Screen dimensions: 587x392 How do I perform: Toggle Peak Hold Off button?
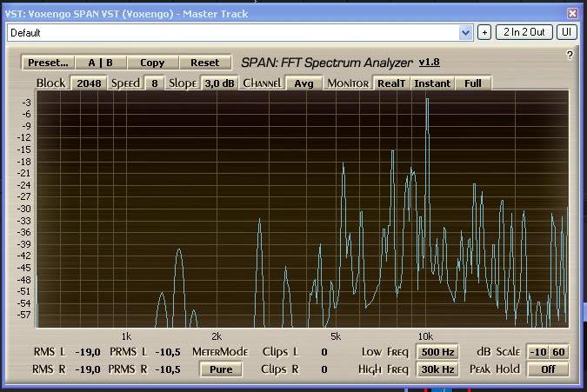548,369
